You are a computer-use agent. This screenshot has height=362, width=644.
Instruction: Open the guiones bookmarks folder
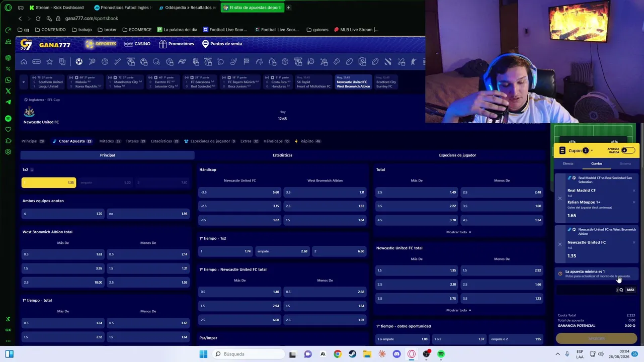pos(317,30)
